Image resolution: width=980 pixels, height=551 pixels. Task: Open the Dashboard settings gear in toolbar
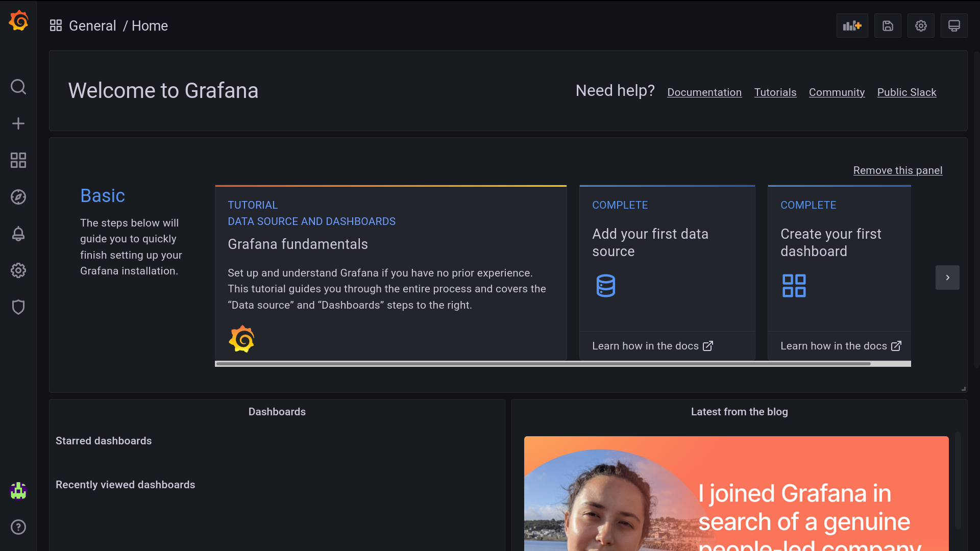(921, 26)
